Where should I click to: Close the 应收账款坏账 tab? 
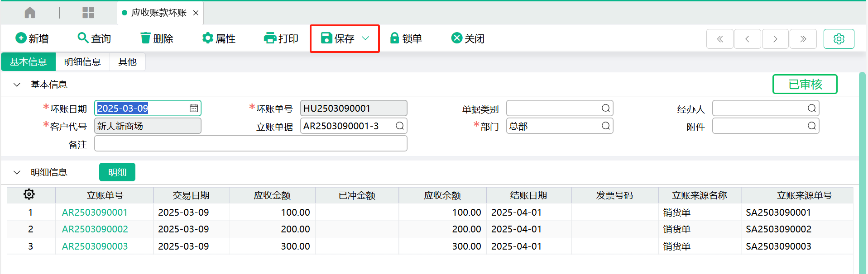tap(196, 13)
